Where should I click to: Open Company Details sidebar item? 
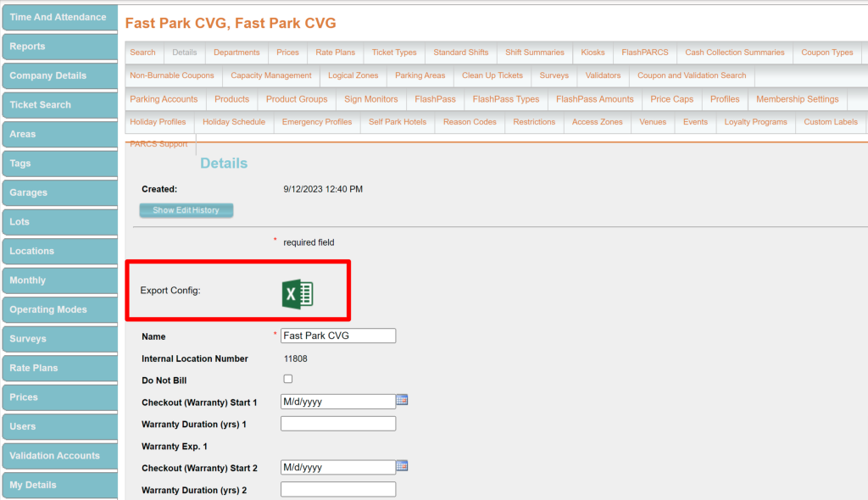[x=60, y=76]
